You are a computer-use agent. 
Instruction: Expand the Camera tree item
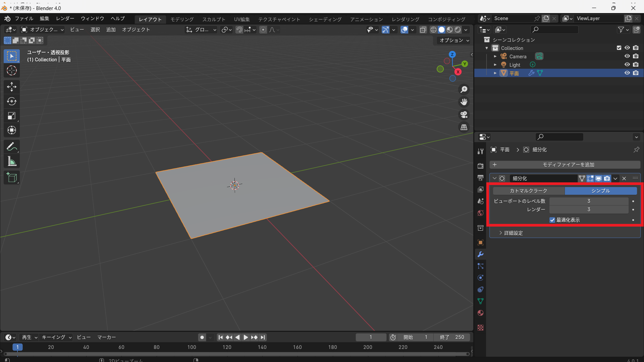point(495,56)
